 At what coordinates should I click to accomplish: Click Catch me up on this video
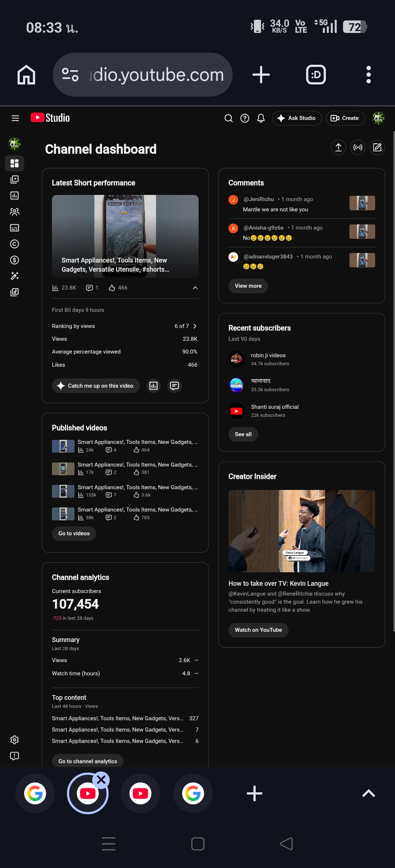tap(96, 386)
